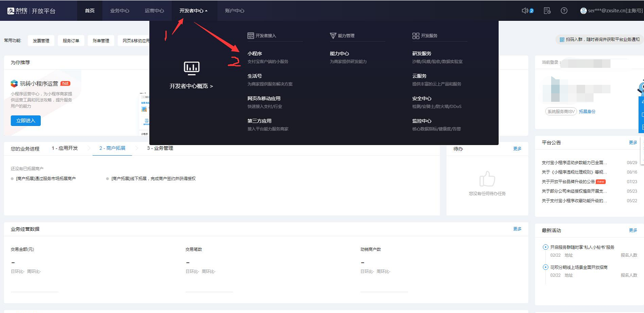Open the 业务中心 menu

pos(120,11)
